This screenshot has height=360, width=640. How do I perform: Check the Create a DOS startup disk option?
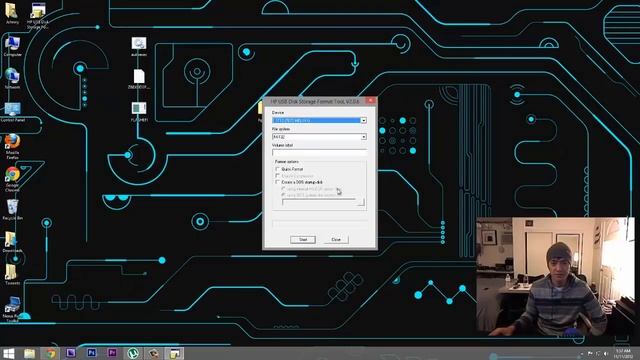click(278, 182)
